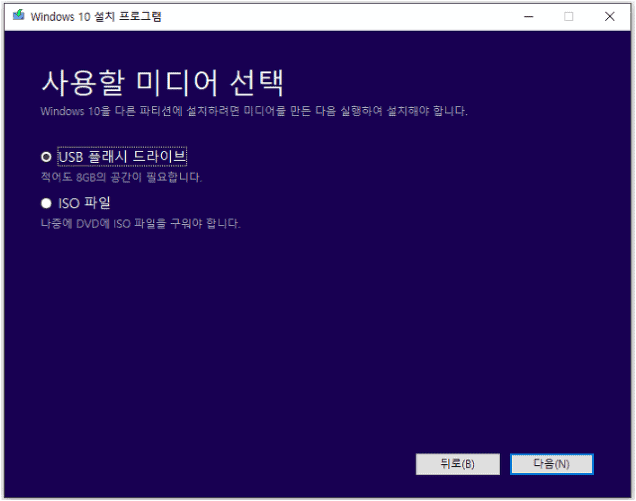
Task: Select the USB 플래시 드라이브 radio button
Action: 46,157
